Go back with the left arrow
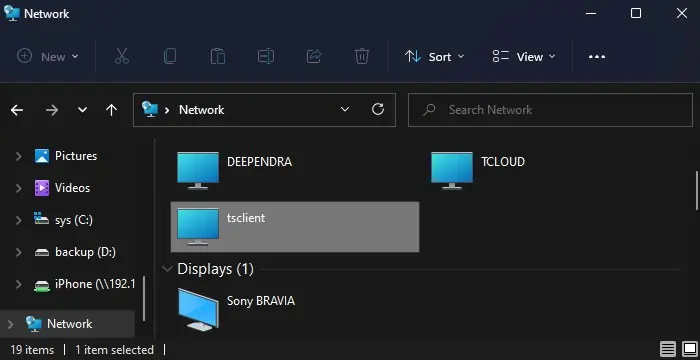700x360 pixels. pos(17,110)
